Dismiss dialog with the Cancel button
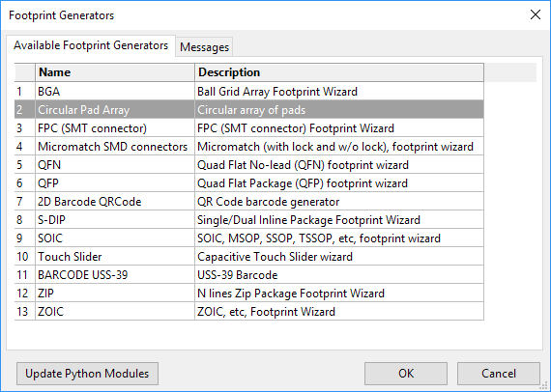Viewport: 551px width, 392px height. pos(499,374)
